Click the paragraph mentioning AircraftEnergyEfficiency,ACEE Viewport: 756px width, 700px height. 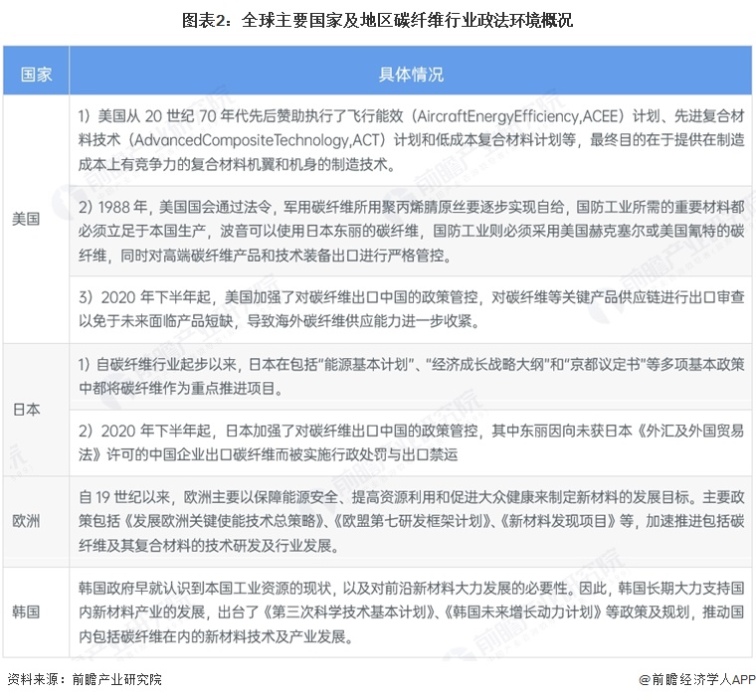coord(411,140)
